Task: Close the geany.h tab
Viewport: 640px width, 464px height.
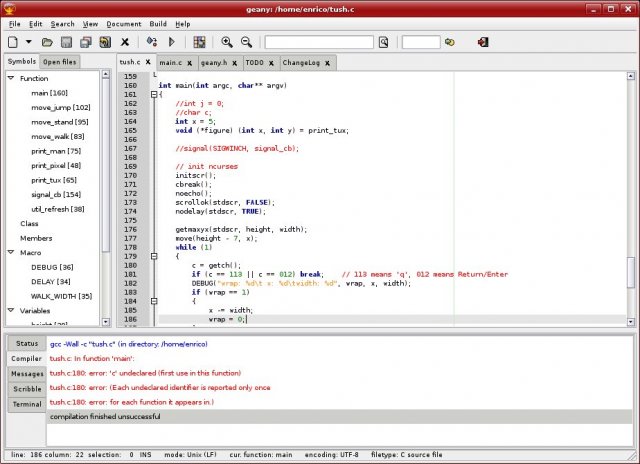Action: click(235, 63)
